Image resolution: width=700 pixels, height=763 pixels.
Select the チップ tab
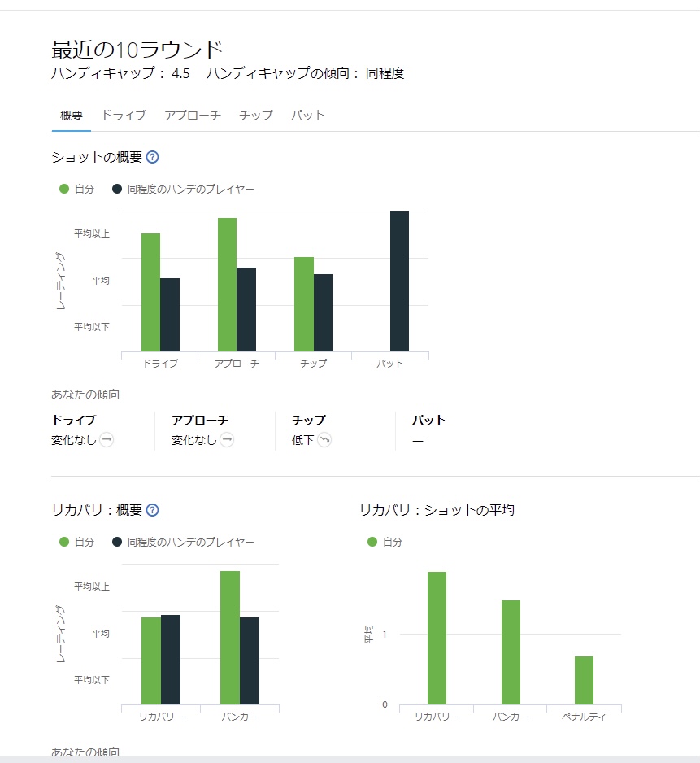[x=256, y=116]
